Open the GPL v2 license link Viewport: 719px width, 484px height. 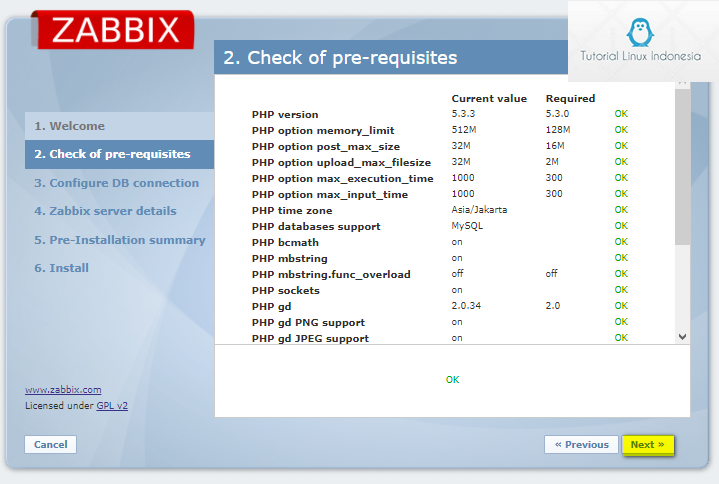pyautogui.click(x=112, y=406)
